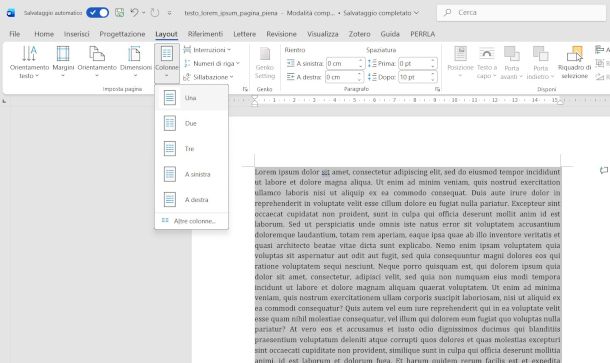Click the comment icon beside the page
The height and width of the screenshot is (363, 610).
(604, 170)
